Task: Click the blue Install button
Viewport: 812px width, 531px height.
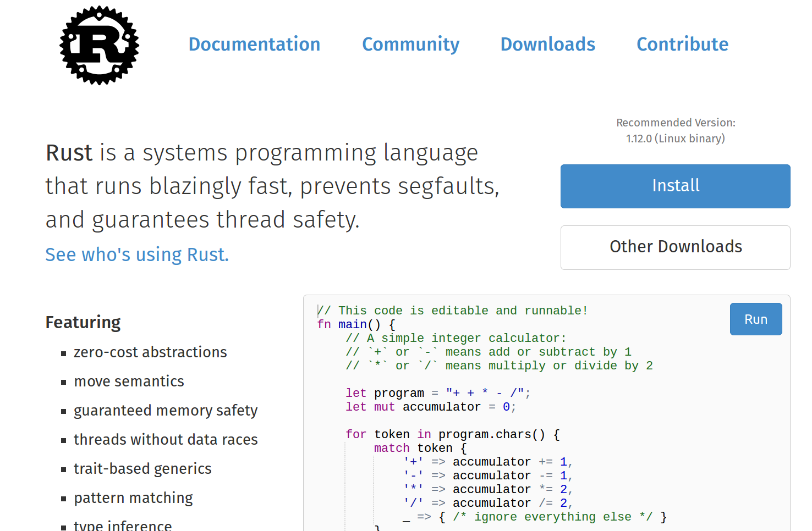Action: point(676,186)
